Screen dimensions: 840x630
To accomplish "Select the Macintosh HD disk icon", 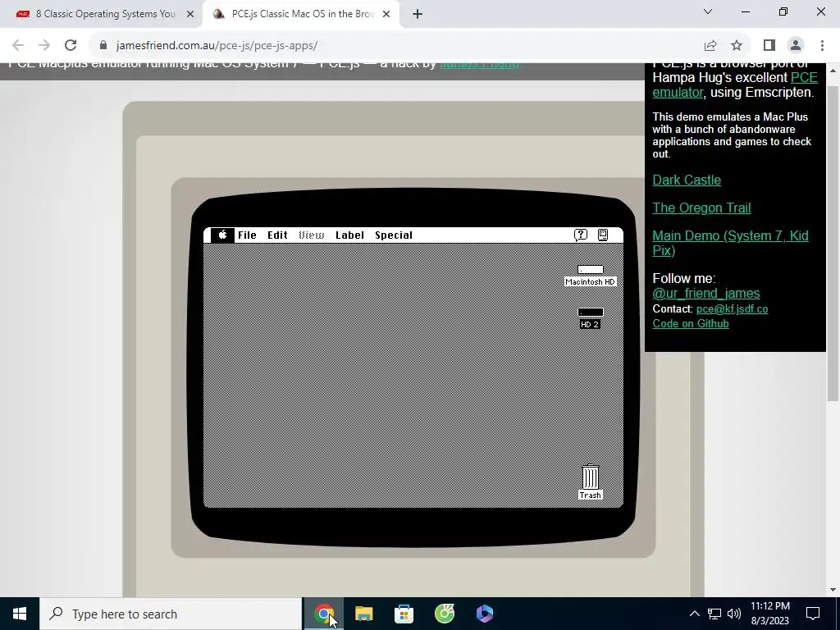I will [591, 269].
